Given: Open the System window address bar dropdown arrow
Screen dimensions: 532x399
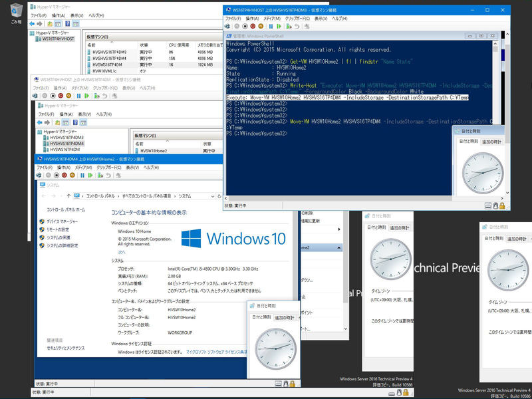Looking at the screenshot, I should click(212, 196).
